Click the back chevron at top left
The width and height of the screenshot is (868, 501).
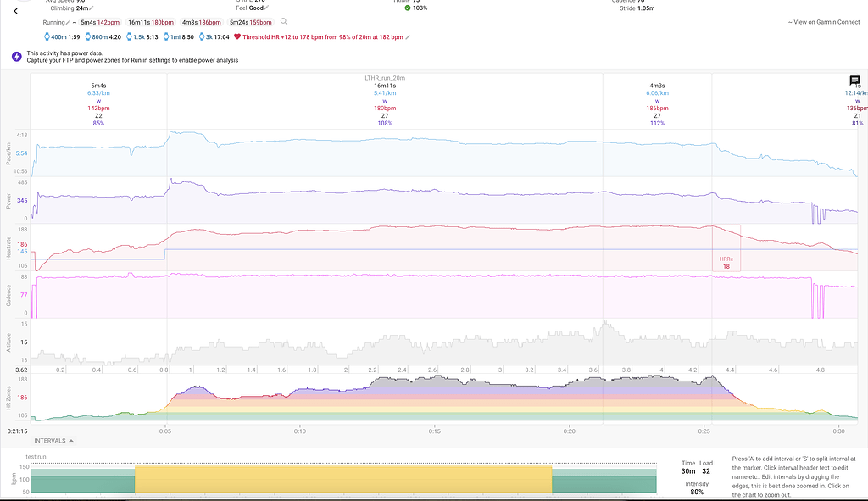pyautogui.click(x=15, y=12)
